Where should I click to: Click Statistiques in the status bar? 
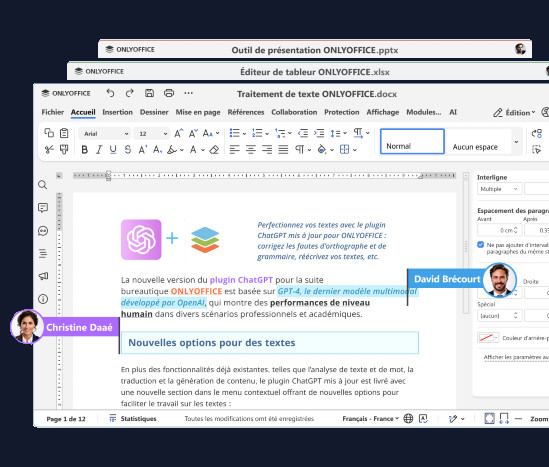(133, 419)
